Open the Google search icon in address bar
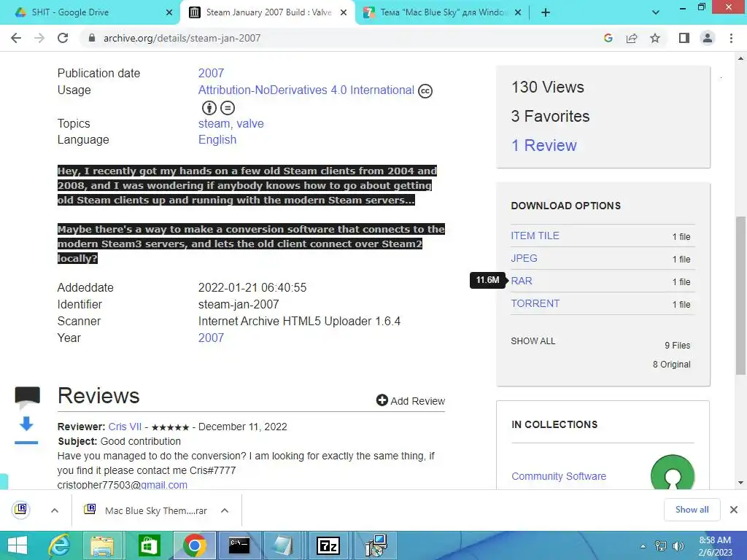Image resolution: width=747 pixels, height=560 pixels. 608,38
